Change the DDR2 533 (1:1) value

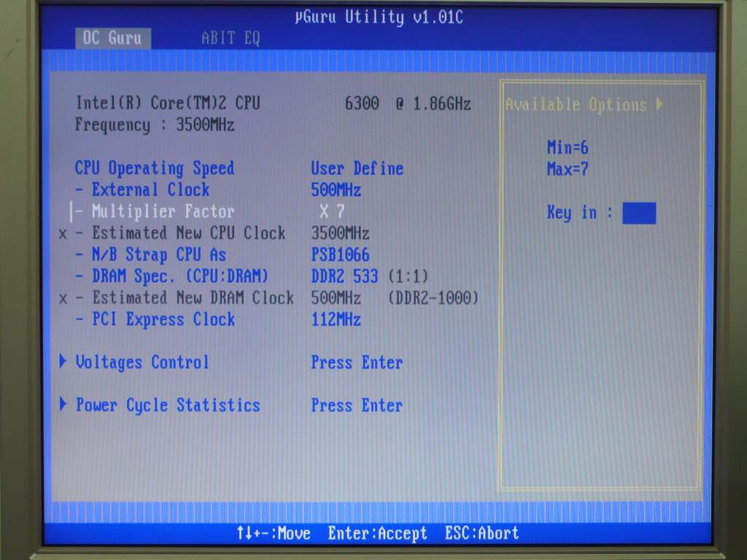point(370,276)
